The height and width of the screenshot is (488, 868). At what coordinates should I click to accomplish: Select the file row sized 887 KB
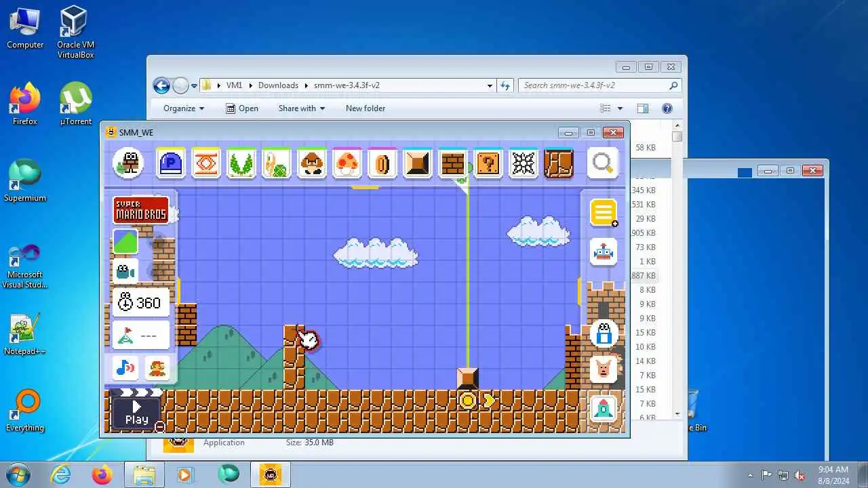tap(644, 276)
